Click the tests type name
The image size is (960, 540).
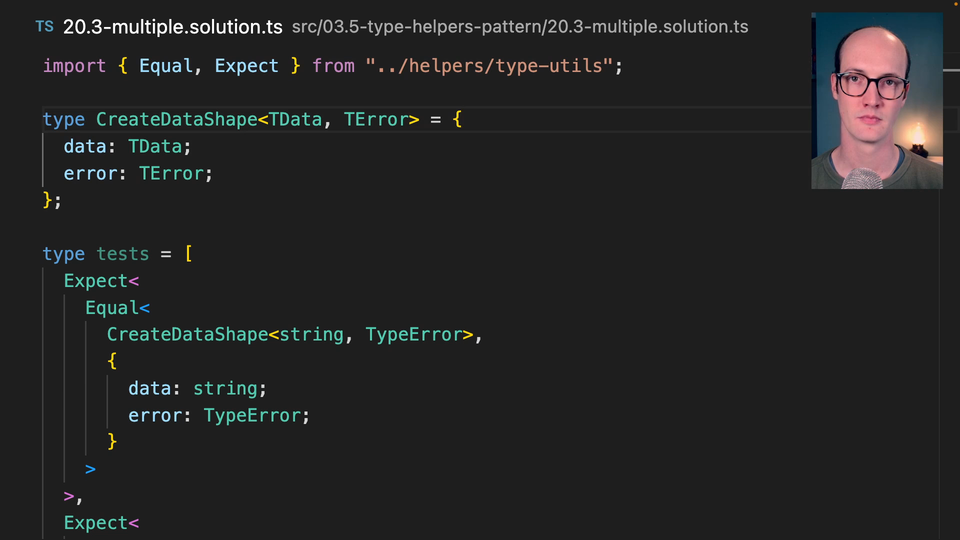point(123,254)
